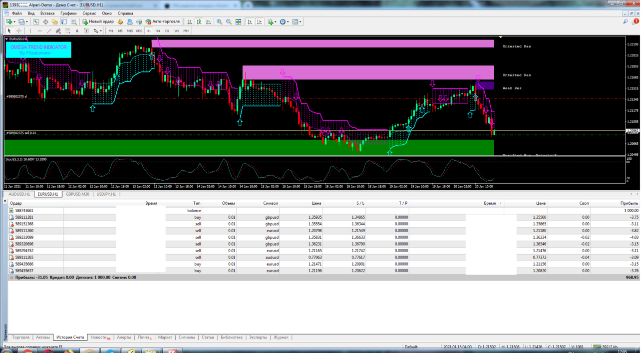
Task: Close the terminal panel with x
Action: pyautogui.click(x=5, y=201)
